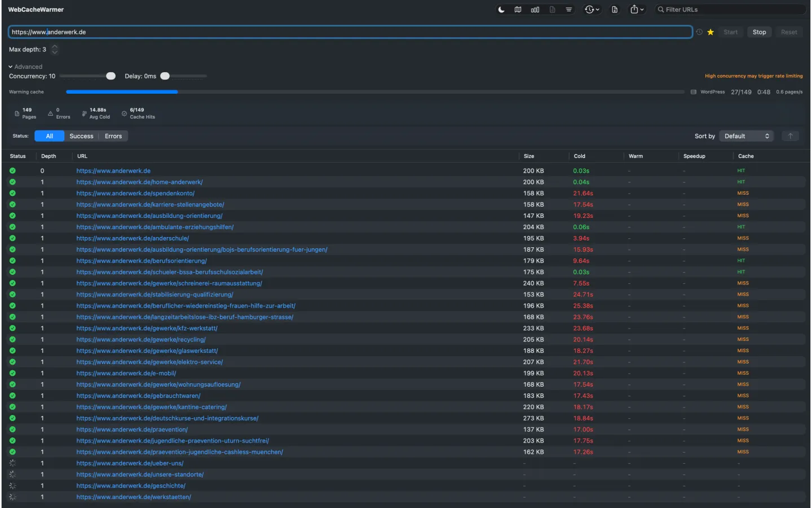The image size is (812, 508).
Task: Open the share menu dropdown
Action: 637,10
